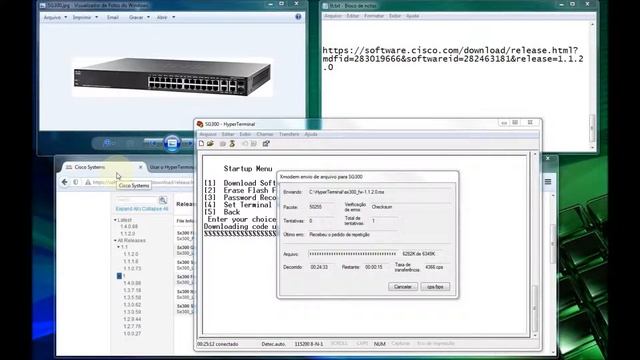Open Chamar menu in HyperTerminal

click(x=265, y=134)
